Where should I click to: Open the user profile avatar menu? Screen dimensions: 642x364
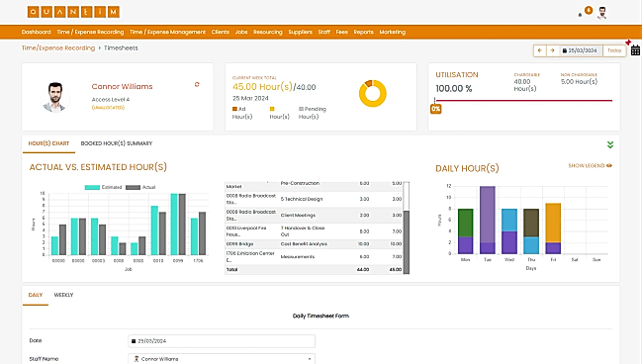click(601, 13)
